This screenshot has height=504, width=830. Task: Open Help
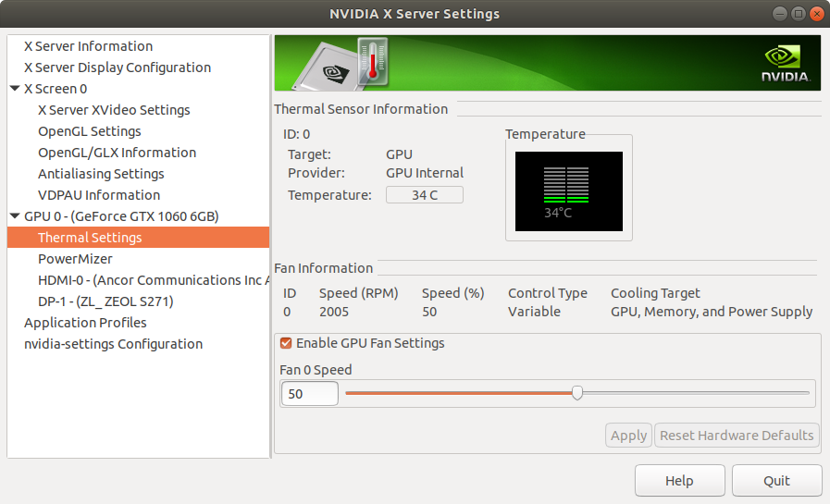(680, 480)
